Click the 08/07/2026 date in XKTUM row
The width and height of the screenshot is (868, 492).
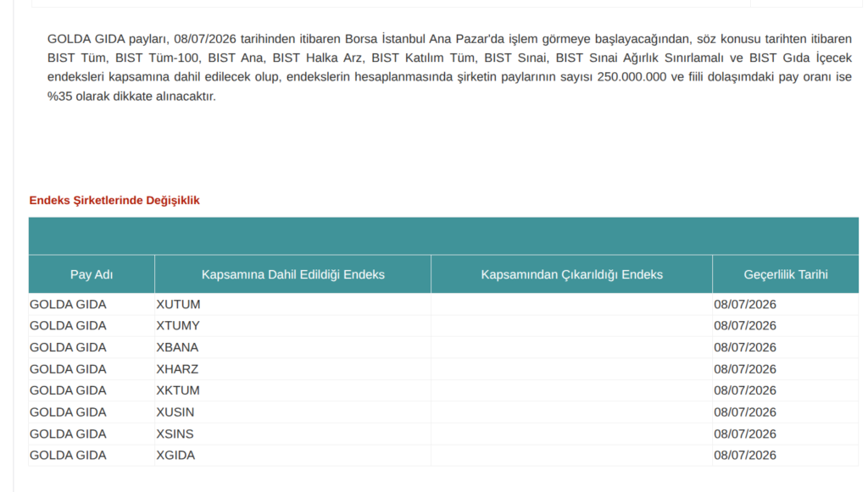(745, 390)
